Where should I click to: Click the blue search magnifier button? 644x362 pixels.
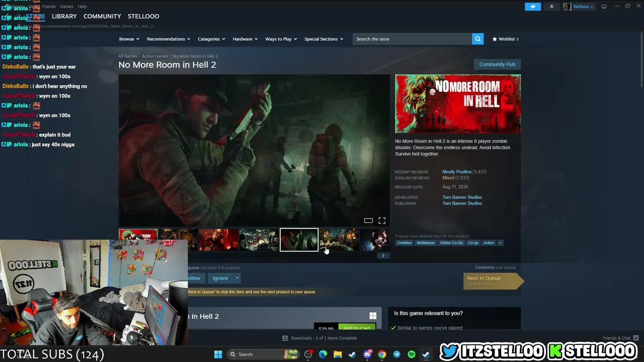(477, 39)
